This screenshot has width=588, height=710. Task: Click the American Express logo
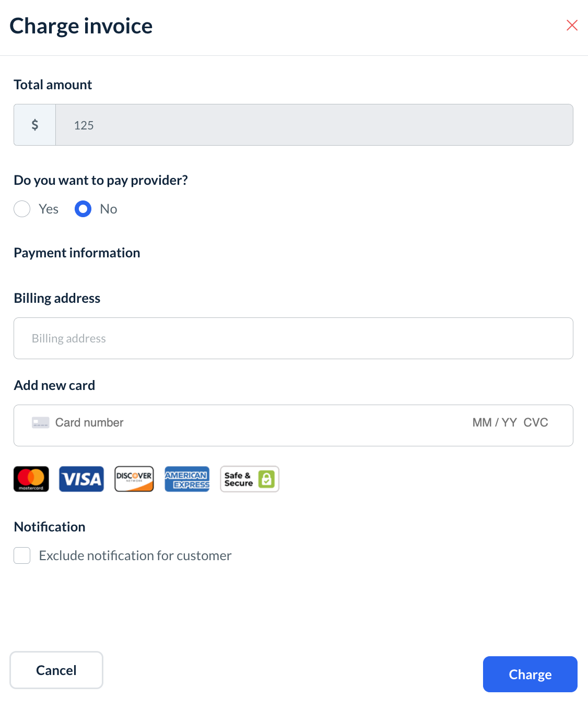point(187,479)
